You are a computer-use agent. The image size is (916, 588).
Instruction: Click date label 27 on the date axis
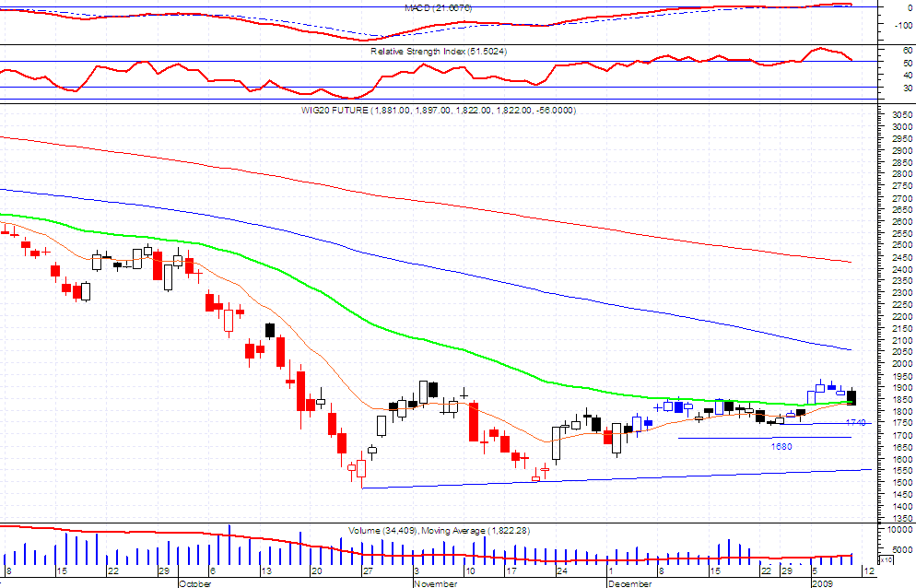click(x=368, y=571)
